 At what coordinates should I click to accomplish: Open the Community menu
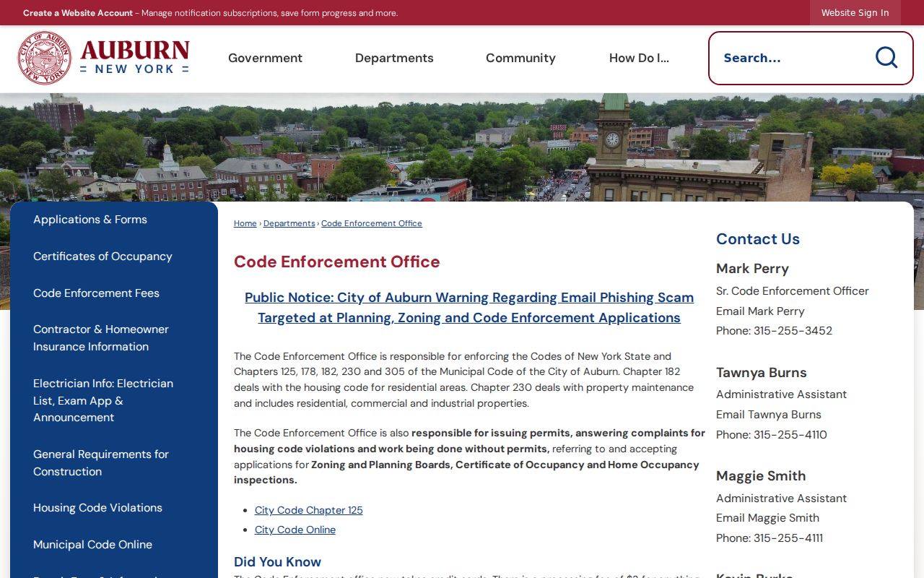pyautogui.click(x=520, y=58)
